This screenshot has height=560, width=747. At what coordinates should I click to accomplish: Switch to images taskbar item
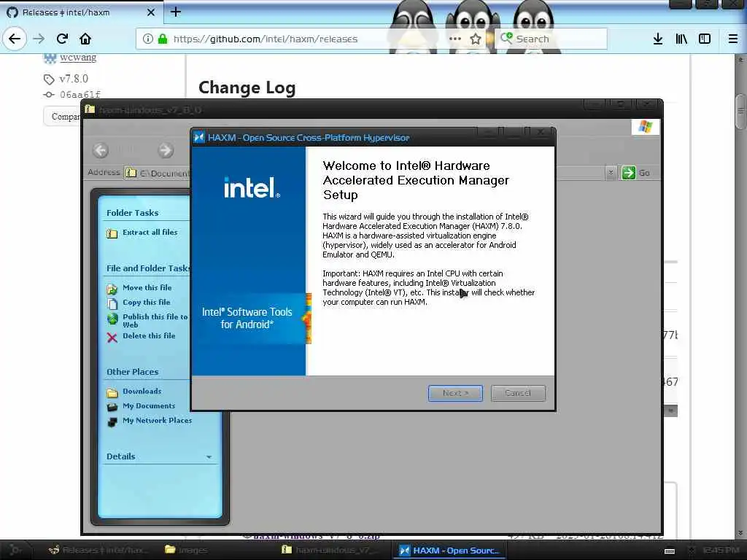[x=186, y=550]
